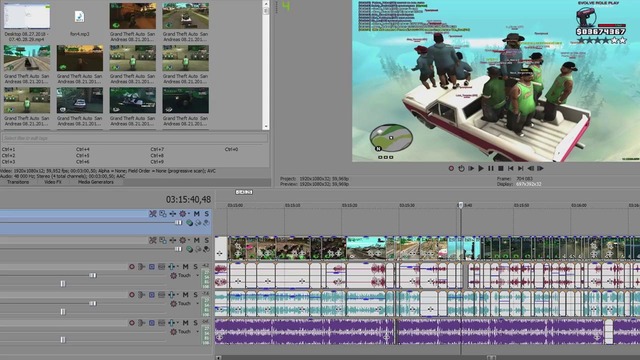This screenshot has width=640, height=360.
Task: Expand Track FX arrow on first audio track
Action: coord(177,267)
